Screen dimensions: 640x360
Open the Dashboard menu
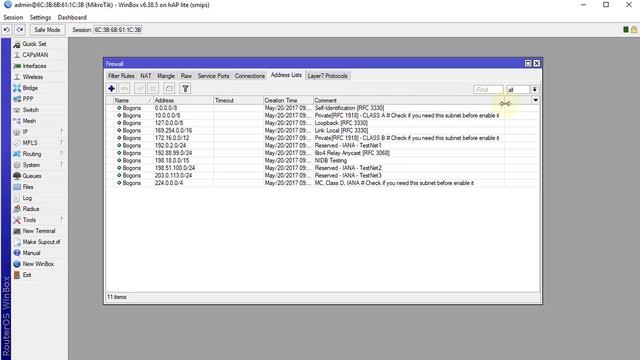coord(72,18)
